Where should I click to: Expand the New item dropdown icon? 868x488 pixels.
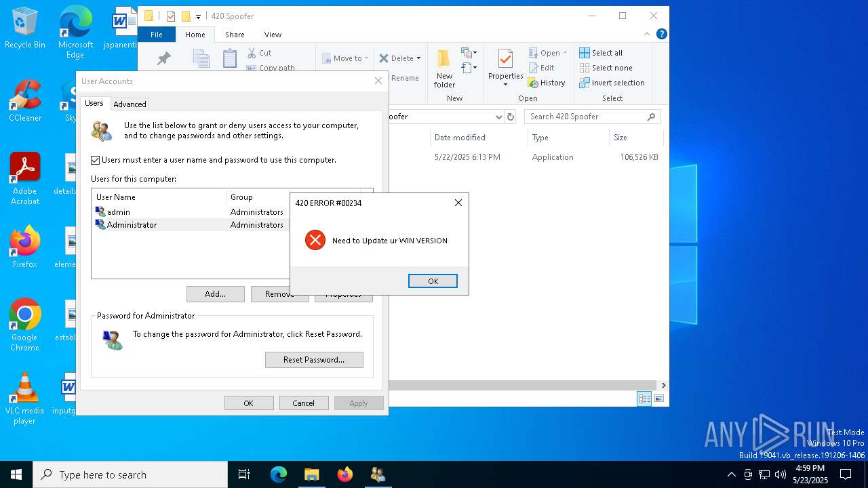469,53
